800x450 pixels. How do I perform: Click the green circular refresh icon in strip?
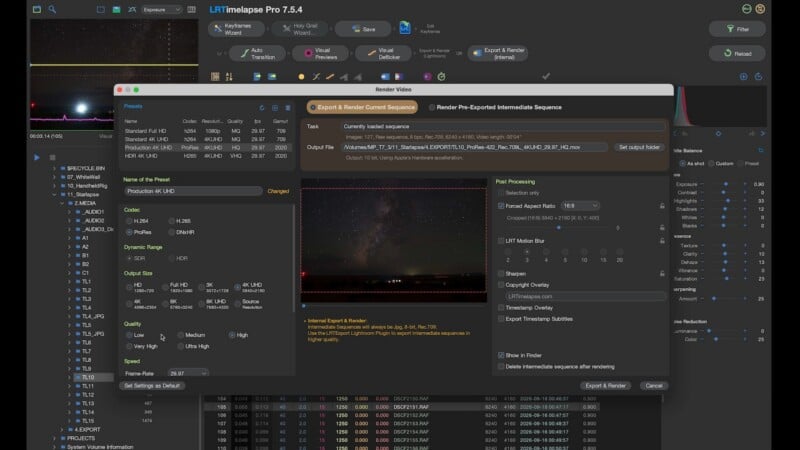[441, 77]
